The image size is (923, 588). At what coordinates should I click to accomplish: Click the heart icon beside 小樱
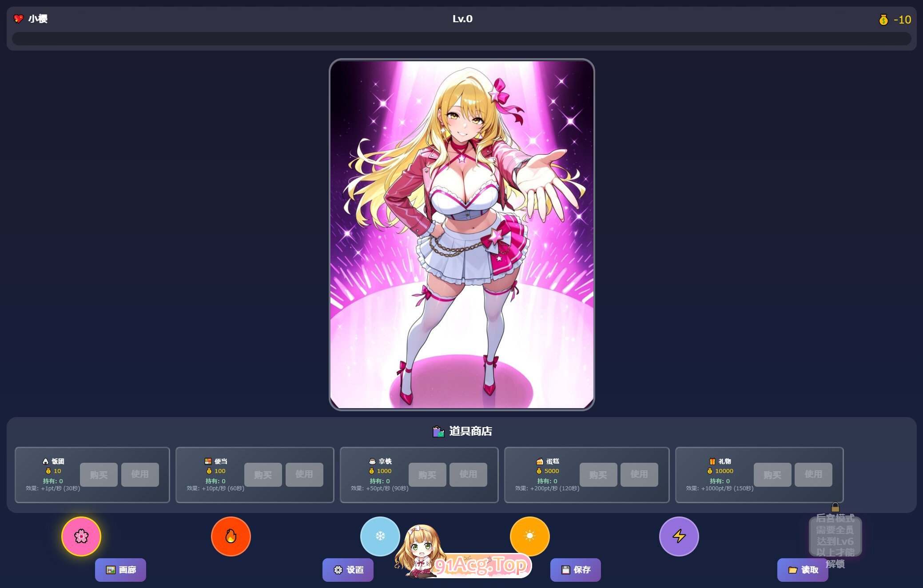tap(18, 19)
